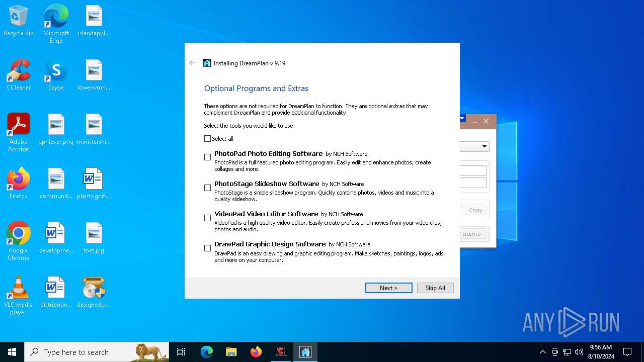
Task: Click the DreamPlan installer title icon
Action: [x=207, y=63]
